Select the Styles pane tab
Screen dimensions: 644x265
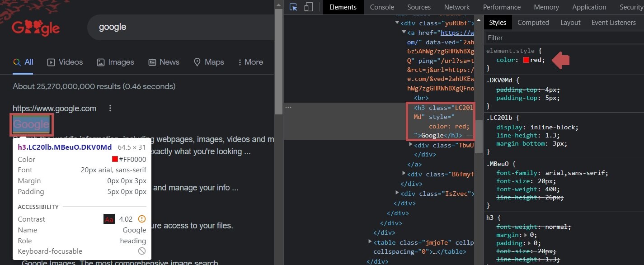(x=498, y=23)
